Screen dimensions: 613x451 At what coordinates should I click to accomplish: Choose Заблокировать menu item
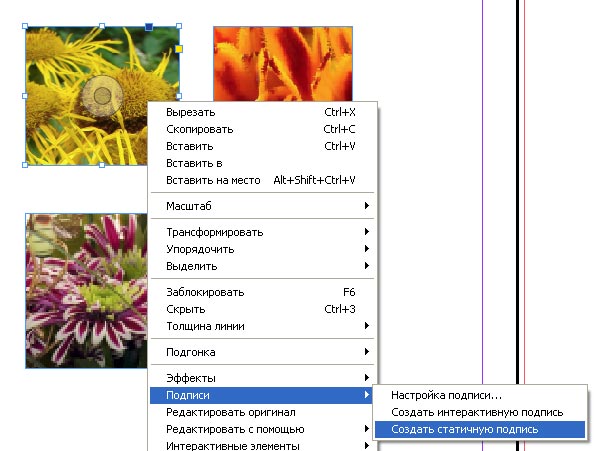click(262, 292)
